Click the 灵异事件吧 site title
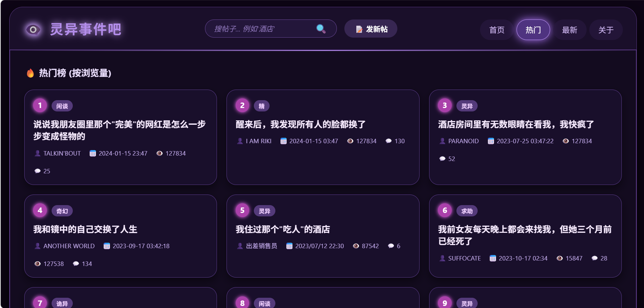 point(86,29)
